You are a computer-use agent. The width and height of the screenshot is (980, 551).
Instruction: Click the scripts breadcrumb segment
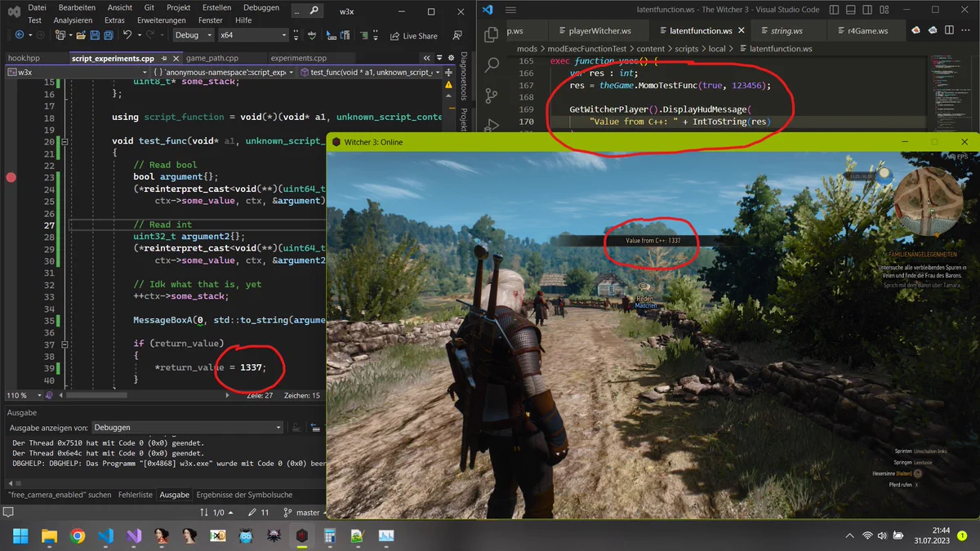(x=686, y=48)
